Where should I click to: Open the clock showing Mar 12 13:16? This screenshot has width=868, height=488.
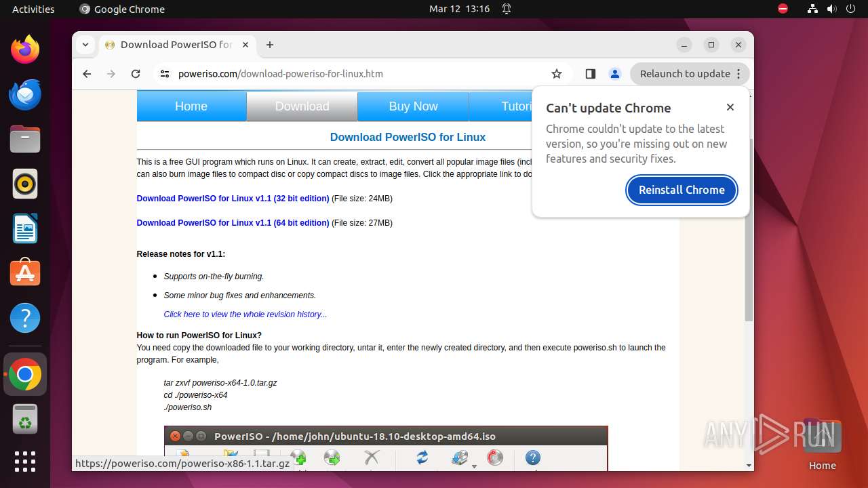(459, 9)
